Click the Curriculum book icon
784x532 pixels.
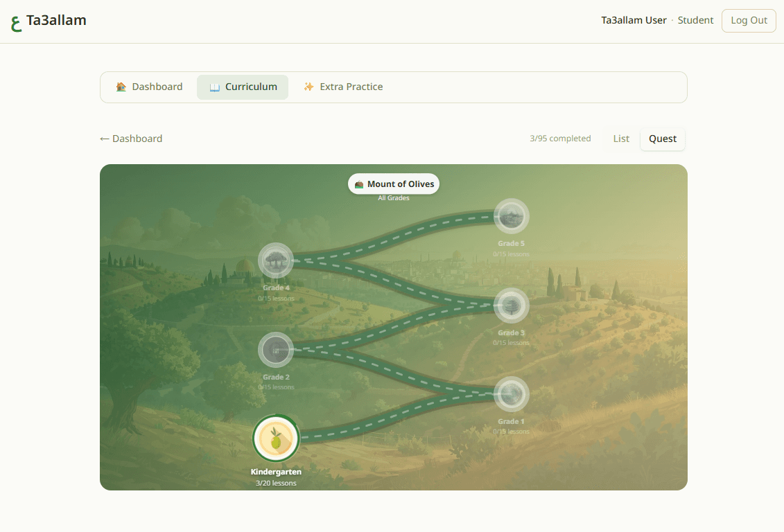[214, 87]
